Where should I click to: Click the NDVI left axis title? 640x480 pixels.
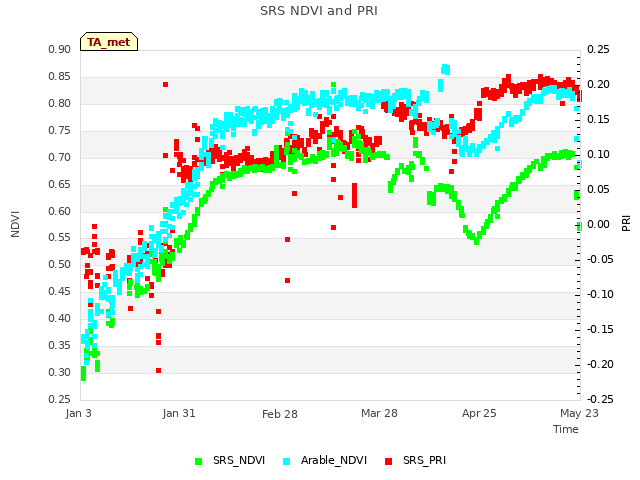(x=15, y=224)
